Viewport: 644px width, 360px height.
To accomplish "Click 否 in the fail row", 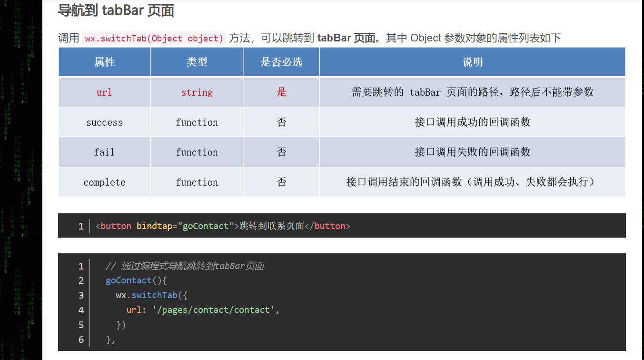I will 281,152.
